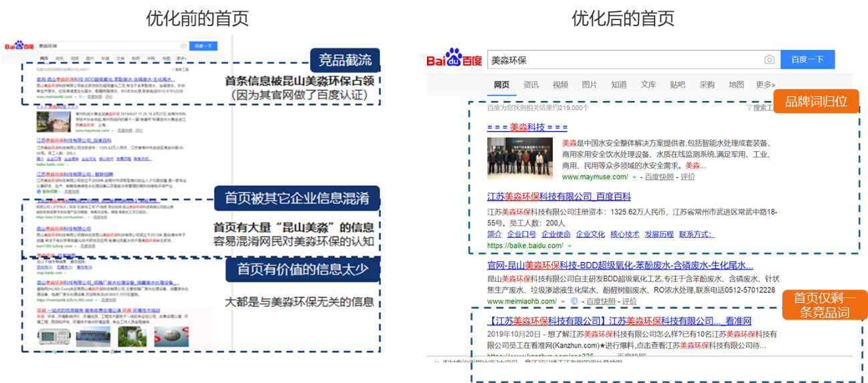Click the camera image-search icon on after-optimization page
The image size is (868, 383).
pos(770,59)
